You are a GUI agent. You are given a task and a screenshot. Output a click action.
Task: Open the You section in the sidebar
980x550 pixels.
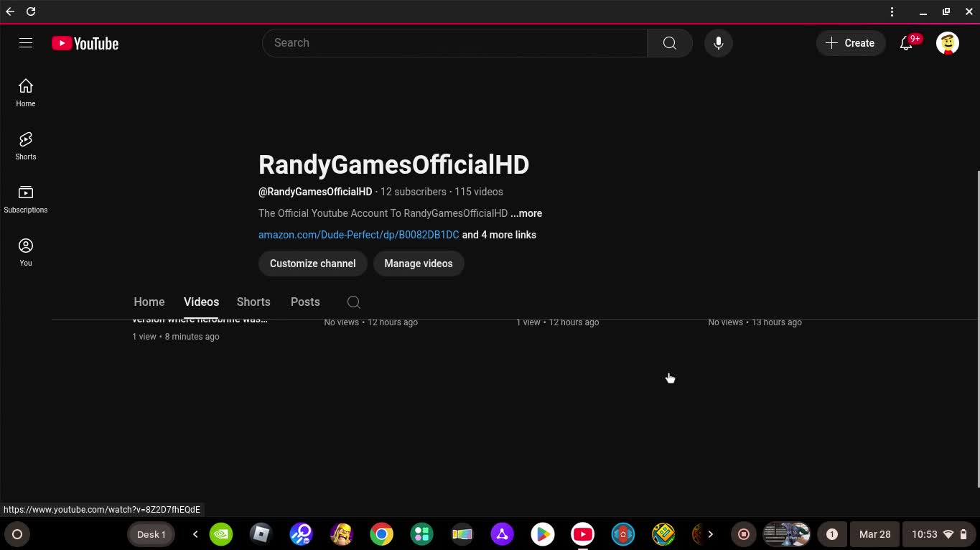click(26, 252)
